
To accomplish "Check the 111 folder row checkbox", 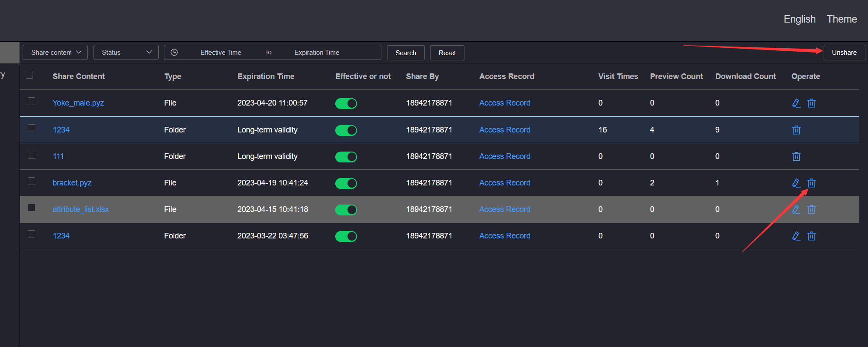I will 31,155.
